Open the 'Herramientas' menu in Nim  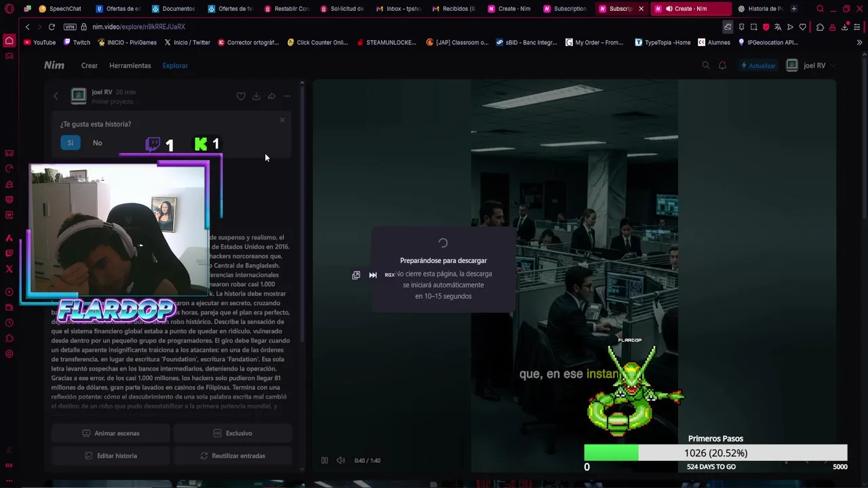point(130,66)
